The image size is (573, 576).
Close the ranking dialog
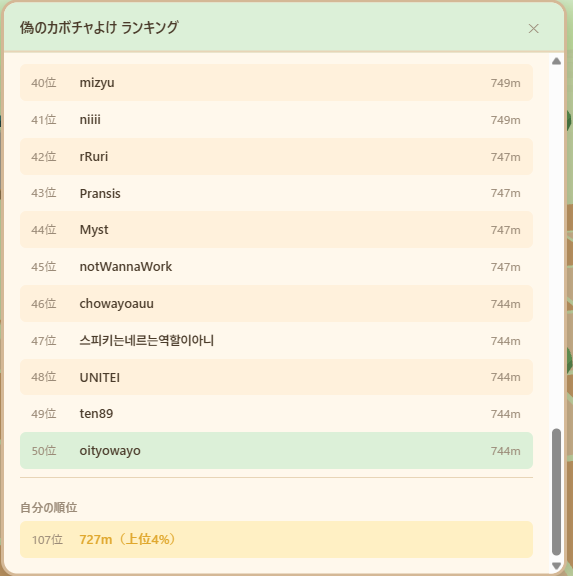point(533,29)
